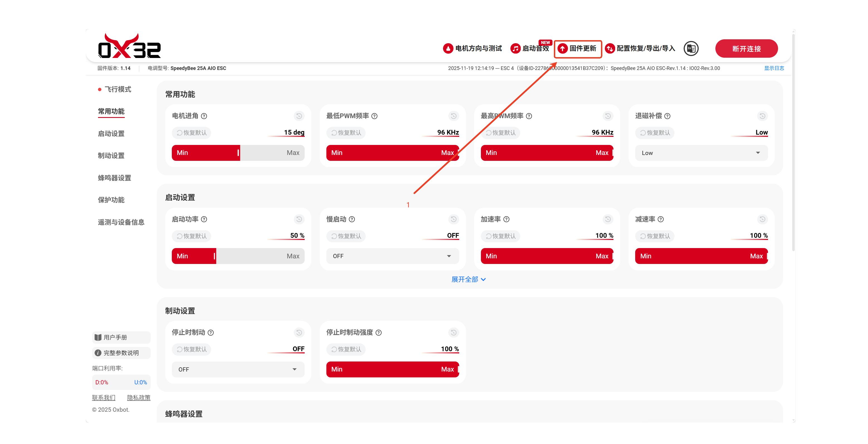Click the 断开连接 disconnect button
The image size is (868, 444).
746,48
